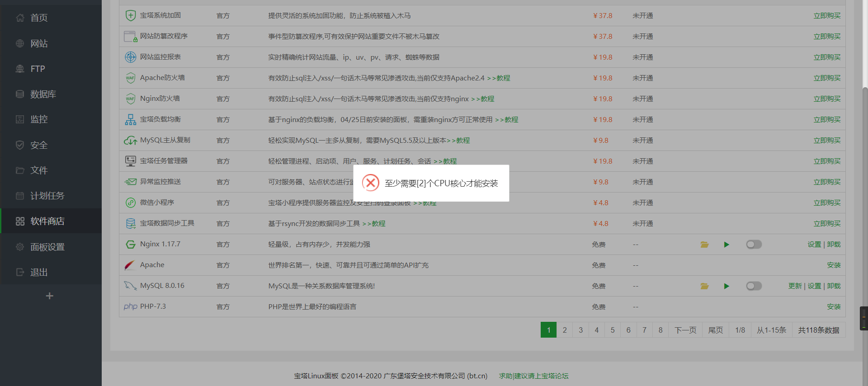This screenshot has height=386, width=868.
Task: Go to page 8 in pagination
Action: pos(660,330)
